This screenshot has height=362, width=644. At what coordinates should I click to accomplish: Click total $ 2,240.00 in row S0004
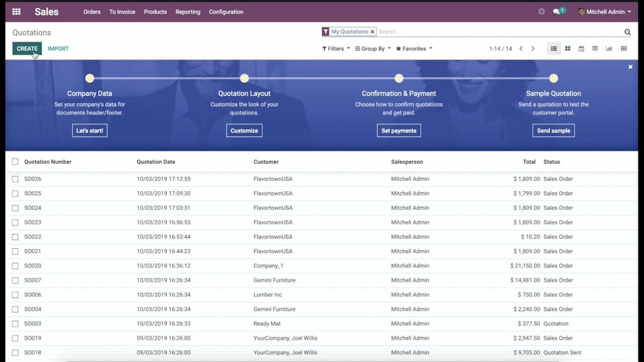526,309
